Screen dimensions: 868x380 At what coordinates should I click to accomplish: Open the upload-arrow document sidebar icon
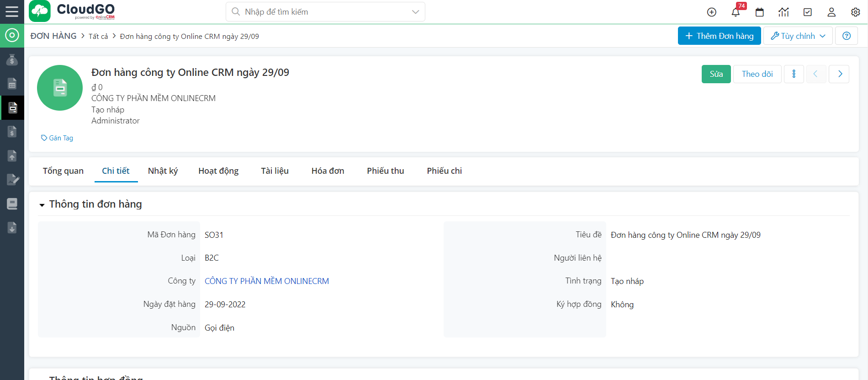[x=12, y=155]
